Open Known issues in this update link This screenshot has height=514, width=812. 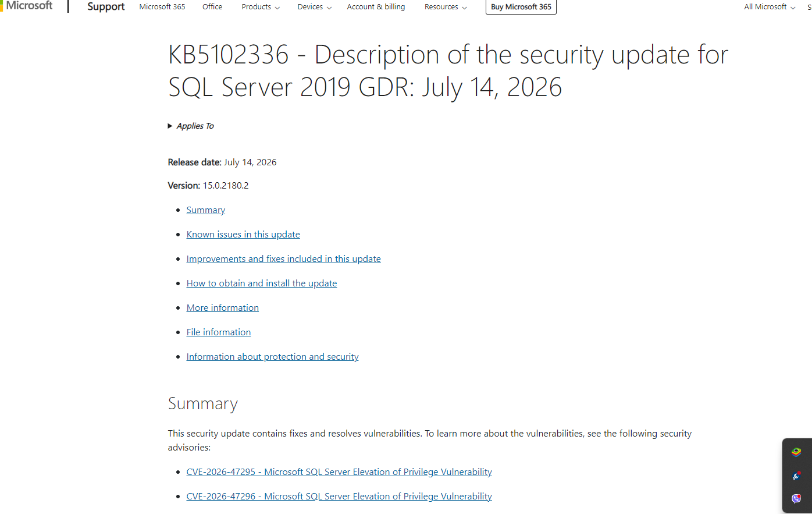click(243, 235)
